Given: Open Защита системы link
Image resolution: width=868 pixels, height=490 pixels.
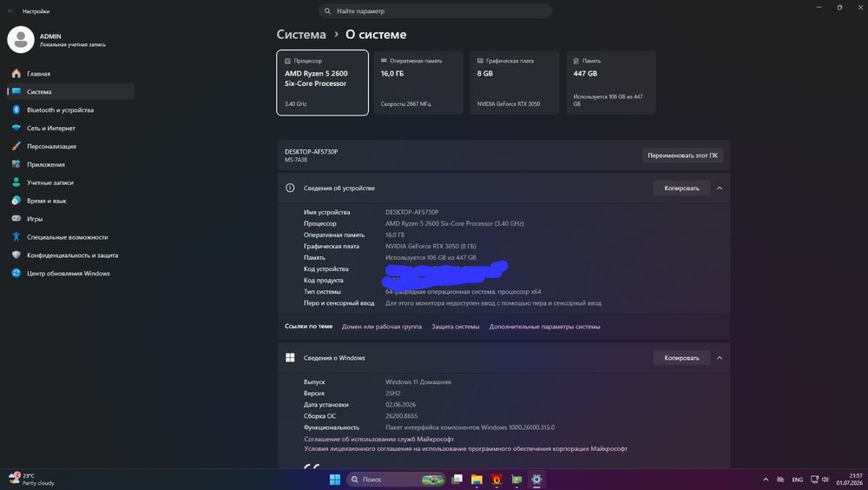Looking at the screenshot, I should (x=456, y=327).
